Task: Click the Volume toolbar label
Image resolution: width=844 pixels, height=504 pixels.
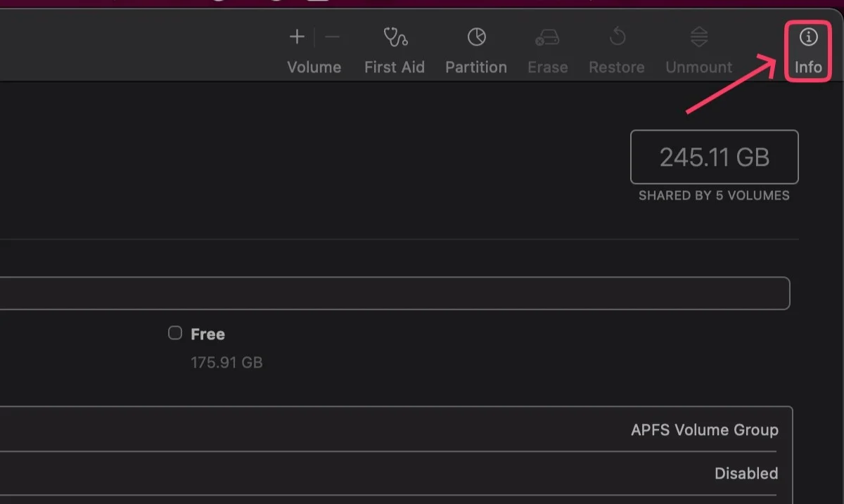Action: 314,67
